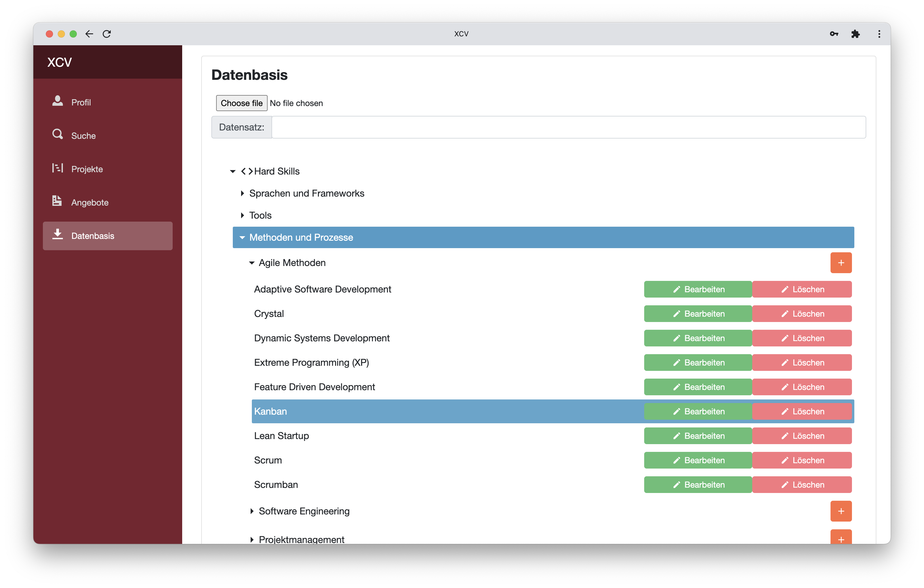Viewport: 924px width, 588px height.
Task: Click the Choose file button
Action: [x=241, y=103]
